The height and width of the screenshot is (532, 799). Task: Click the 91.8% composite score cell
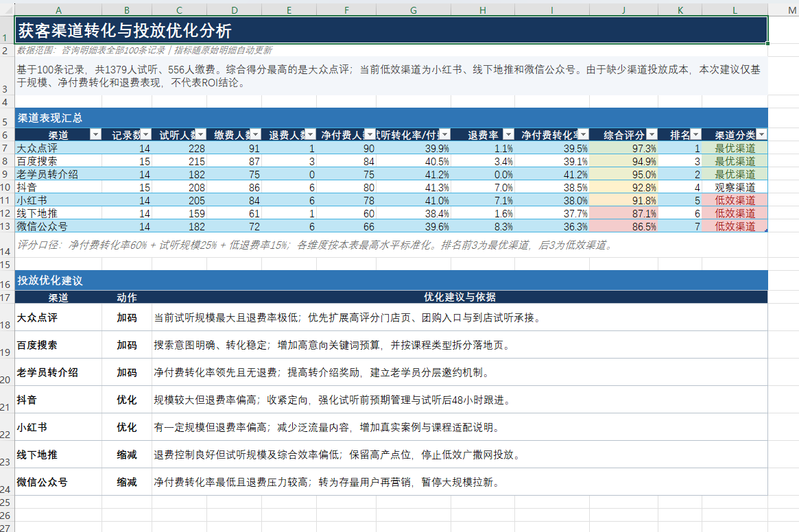click(x=623, y=200)
